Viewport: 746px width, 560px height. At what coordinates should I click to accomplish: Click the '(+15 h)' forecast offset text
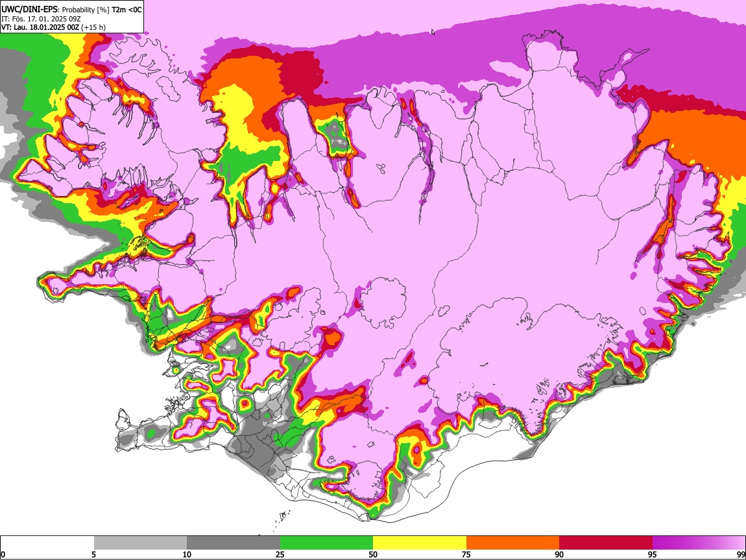click(93, 27)
